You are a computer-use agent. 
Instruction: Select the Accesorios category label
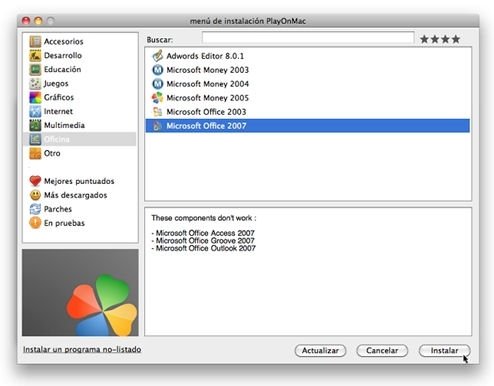pyautogui.click(x=63, y=41)
